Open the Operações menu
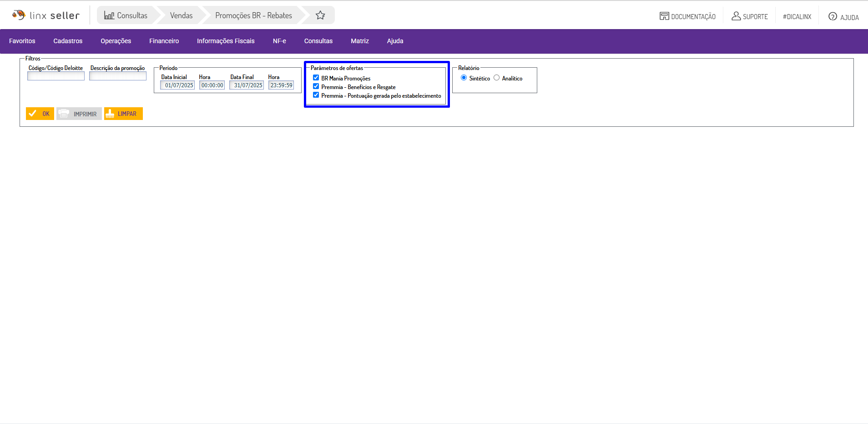This screenshot has width=868, height=424. click(x=116, y=41)
